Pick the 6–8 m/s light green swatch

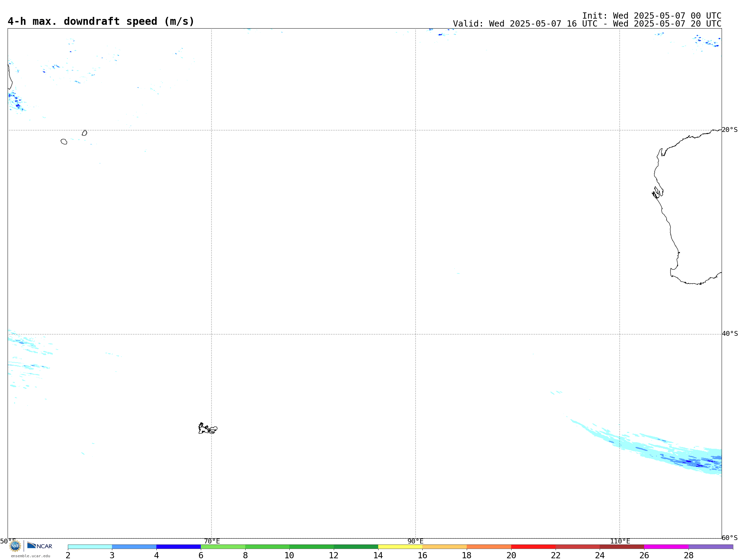click(x=223, y=547)
